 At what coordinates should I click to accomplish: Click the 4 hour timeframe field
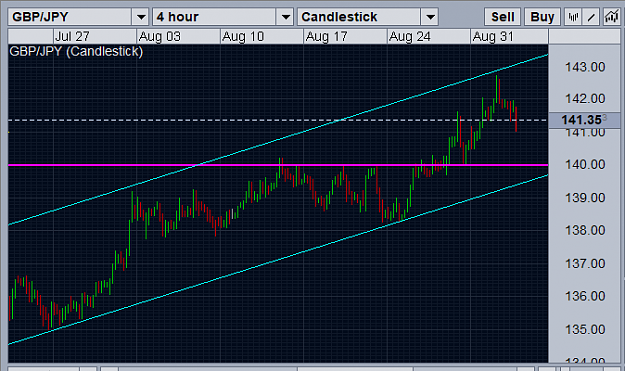click(214, 17)
